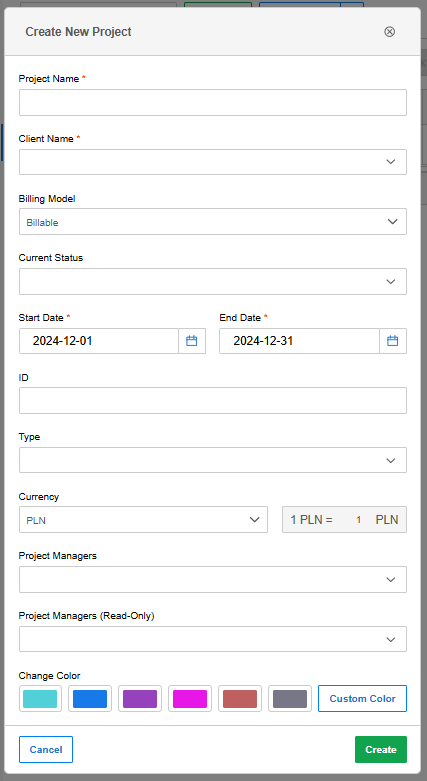Change the PLN currency selection

coord(143,520)
